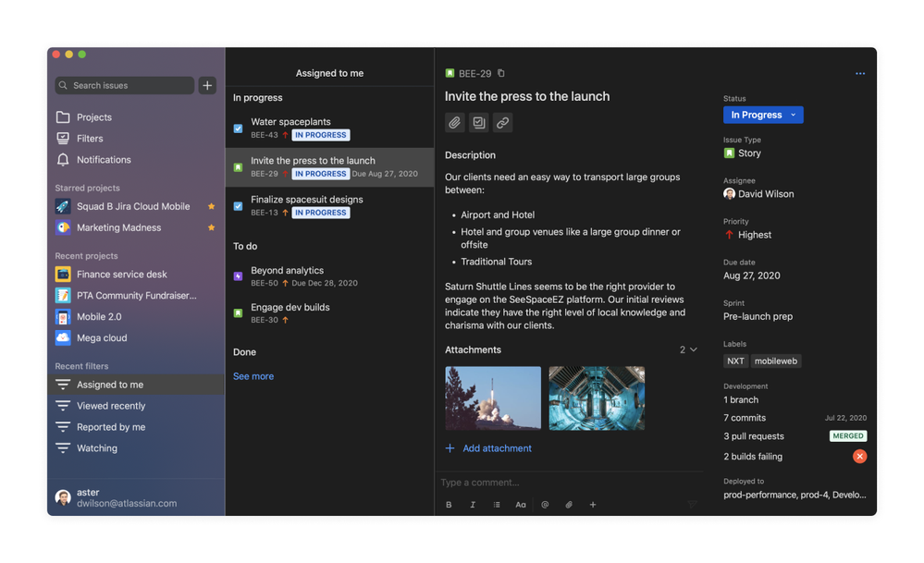Open the add child issue icon
Image resolution: width=924 pixels, height=563 pixels.
tap(478, 122)
